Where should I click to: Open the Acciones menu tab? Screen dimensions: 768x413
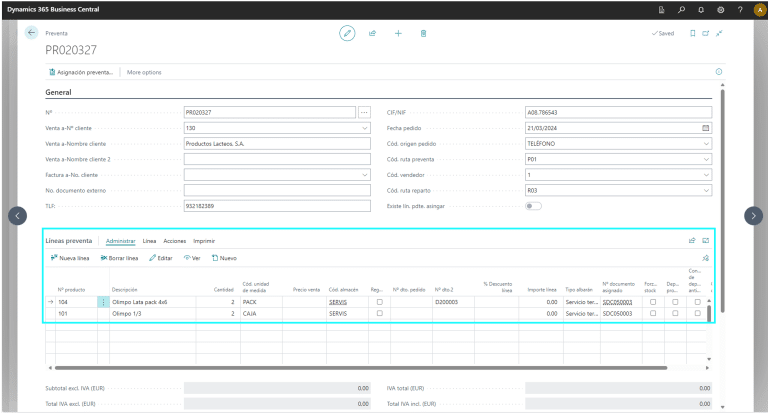174,241
